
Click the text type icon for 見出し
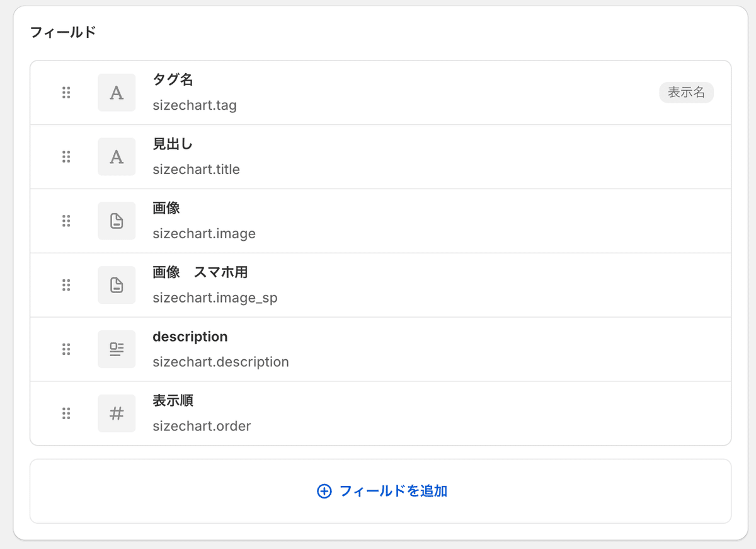[x=117, y=156]
